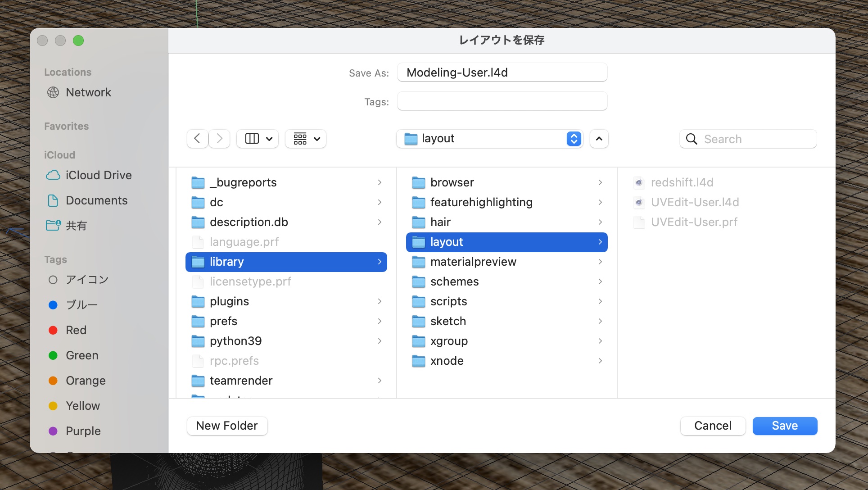Image resolution: width=868 pixels, height=490 pixels.
Task: Click the back navigation arrow
Action: (x=197, y=139)
